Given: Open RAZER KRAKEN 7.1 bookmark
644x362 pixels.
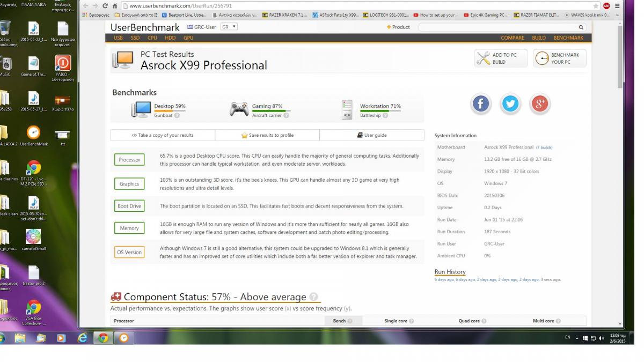Looking at the screenshot, I should pos(284,15).
